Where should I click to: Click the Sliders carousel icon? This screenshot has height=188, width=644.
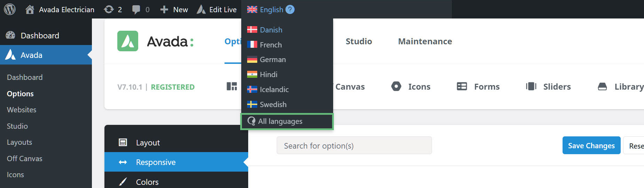point(531,86)
